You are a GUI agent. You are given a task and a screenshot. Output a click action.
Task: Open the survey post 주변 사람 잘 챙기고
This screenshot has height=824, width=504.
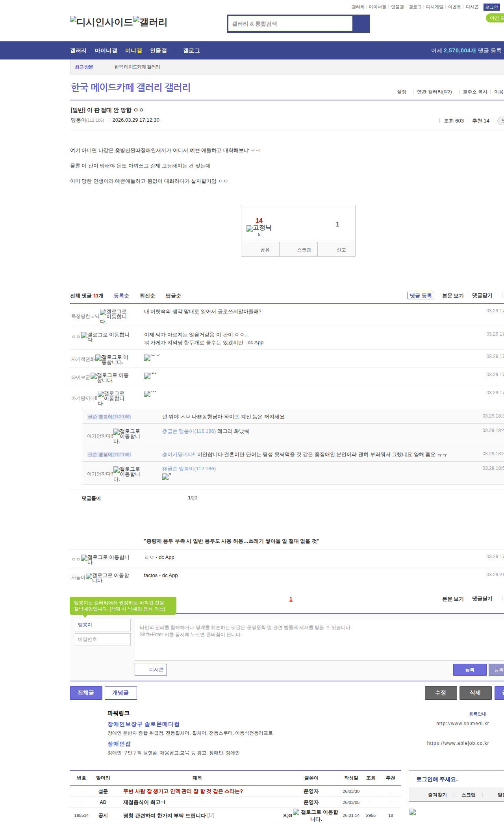pyautogui.click(x=183, y=791)
